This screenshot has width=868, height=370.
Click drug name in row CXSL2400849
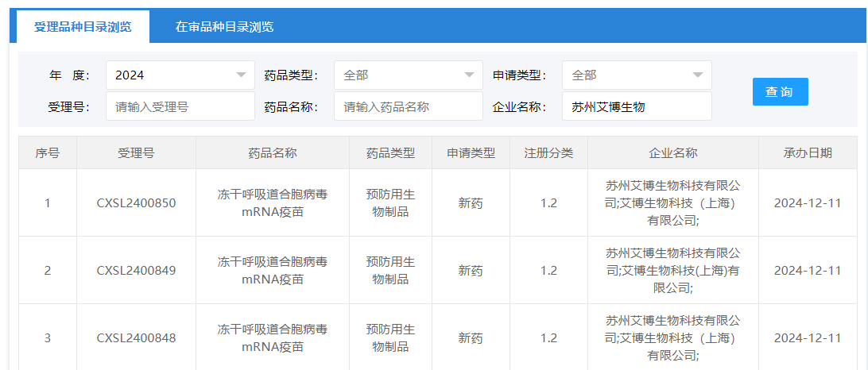tap(273, 271)
